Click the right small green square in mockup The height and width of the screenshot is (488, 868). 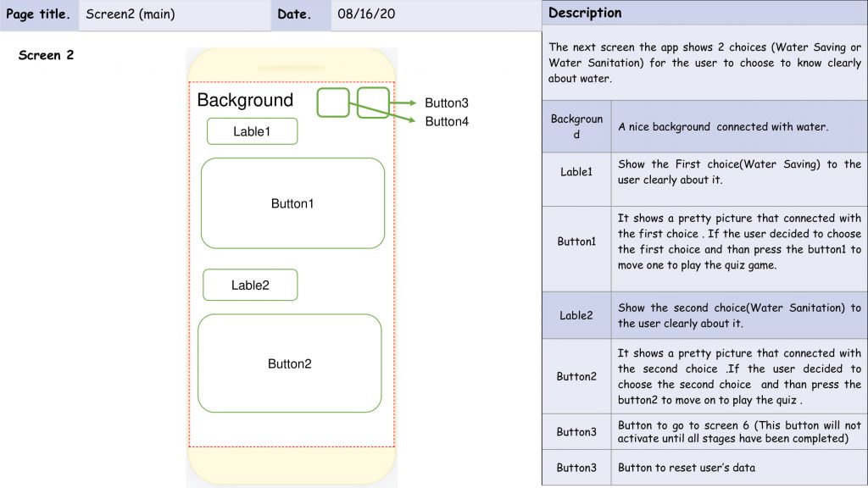pyautogui.click(x=373, y=103)
